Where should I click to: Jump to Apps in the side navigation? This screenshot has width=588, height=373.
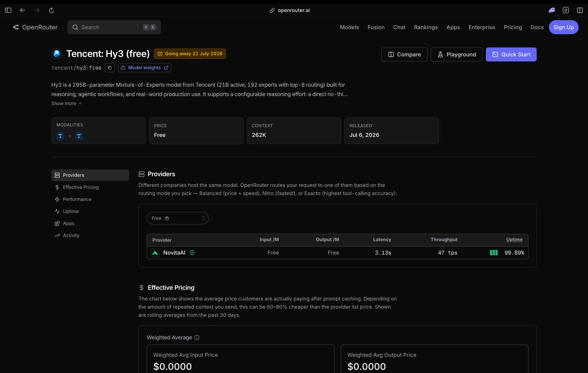[90, 223]
